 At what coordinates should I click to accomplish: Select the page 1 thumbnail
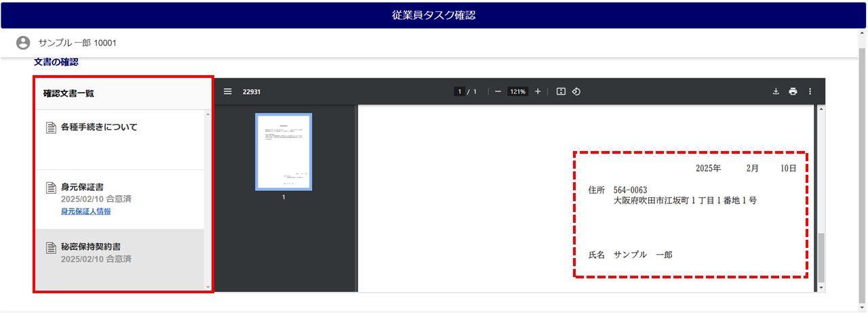283,152
